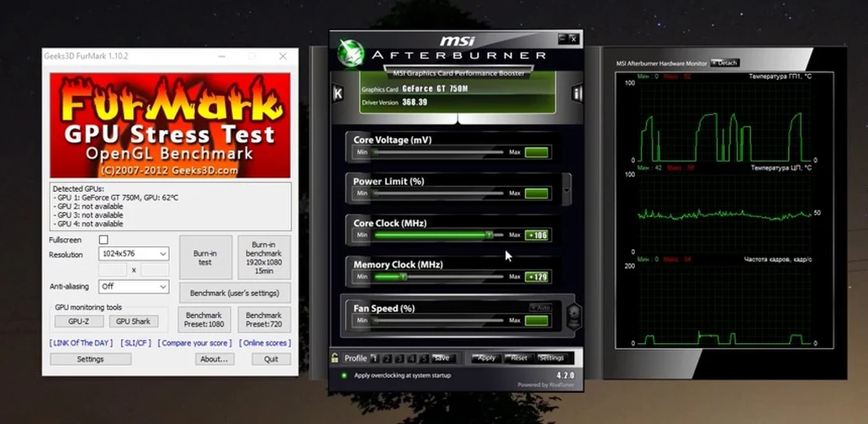868x424 pixels.
Task: Click the GPU temperature graph in Hardware Monitor
Action: (x=725, y=121)
